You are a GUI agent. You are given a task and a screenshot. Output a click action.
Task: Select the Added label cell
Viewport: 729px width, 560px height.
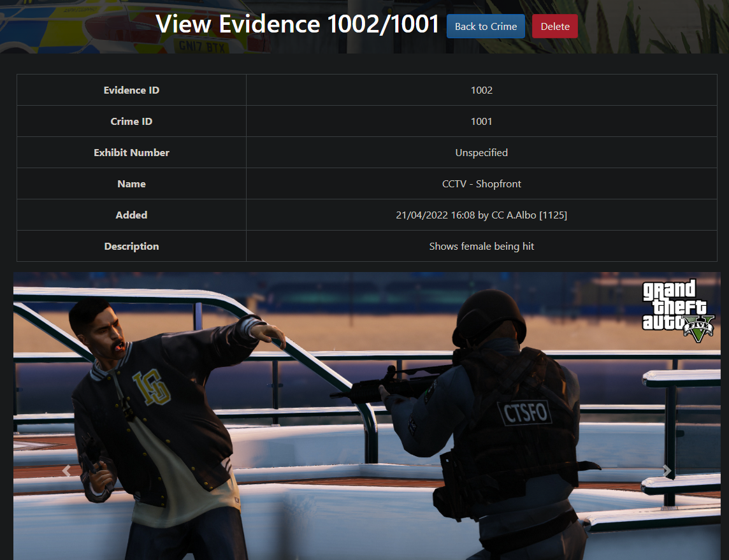click(131, 215)
